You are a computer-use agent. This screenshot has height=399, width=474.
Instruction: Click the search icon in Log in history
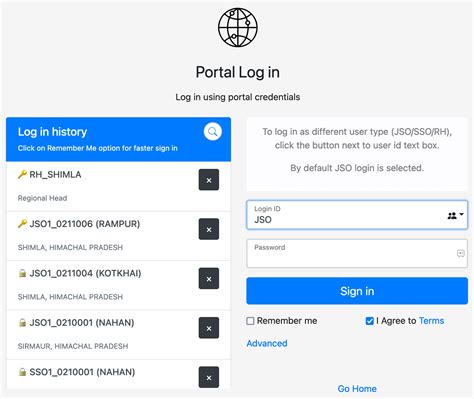point(212,132)
